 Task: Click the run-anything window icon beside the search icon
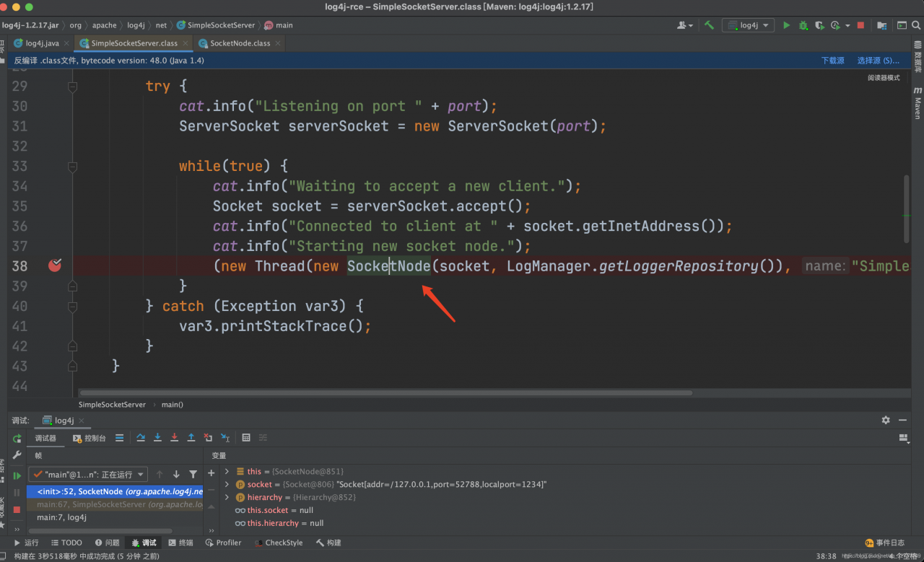click(901, 25)
